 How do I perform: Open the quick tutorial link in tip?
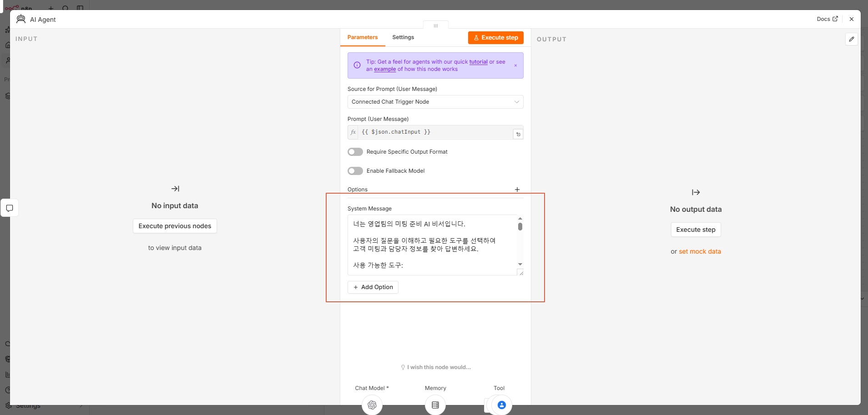tap(478, 62)
